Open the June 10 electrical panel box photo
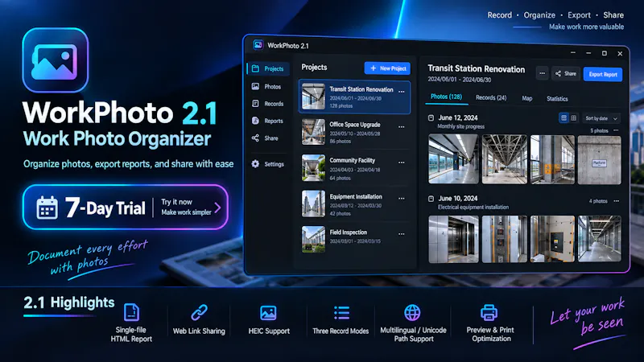 coord(552,238)
